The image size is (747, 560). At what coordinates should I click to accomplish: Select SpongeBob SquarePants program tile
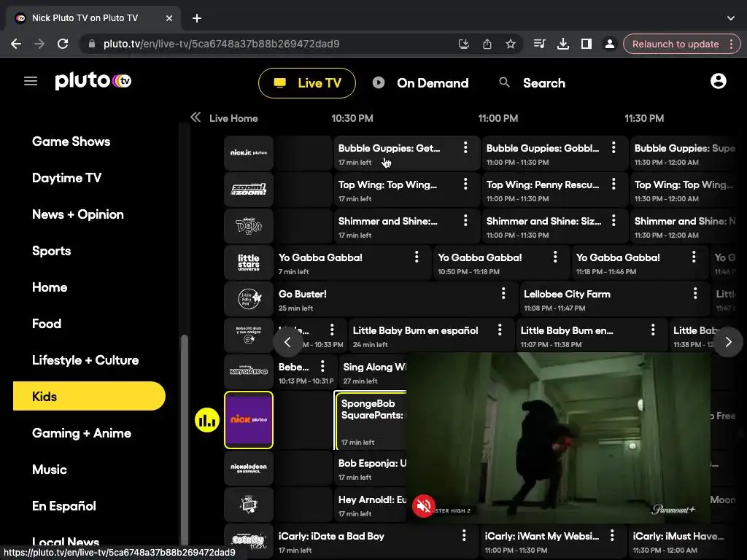[x=370, y=421]
